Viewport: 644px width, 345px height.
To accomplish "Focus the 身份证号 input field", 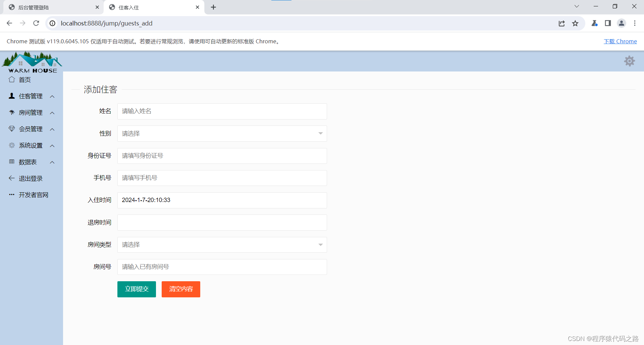I will [222, 156].
